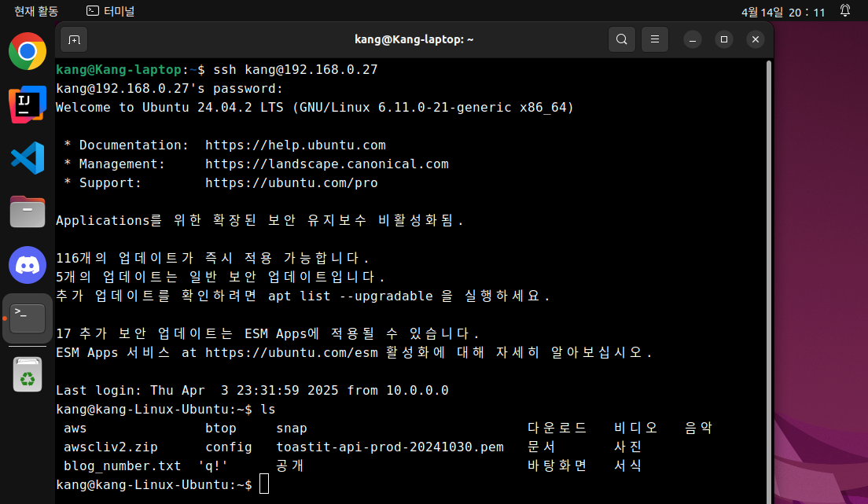Viewport: 868px width, 504px height.
Task: Click the Welcome to Ubuntu 24.04.2 LTS line
Action: [x=315, y=108]
